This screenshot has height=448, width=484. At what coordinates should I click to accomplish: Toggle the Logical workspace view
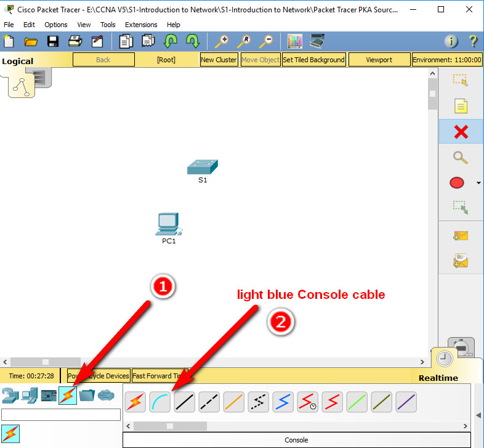(18, 61)
